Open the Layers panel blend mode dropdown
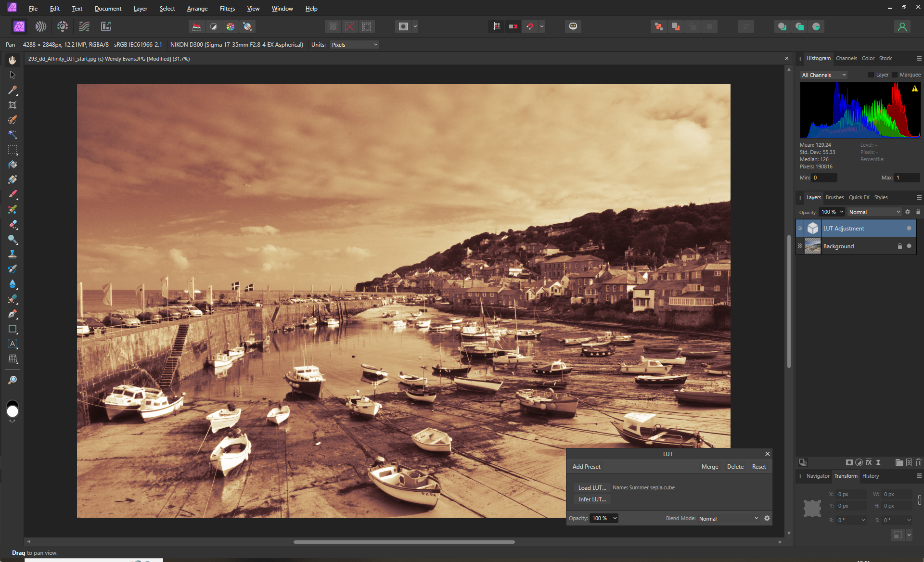Viewport: 924px width, 562px height. point(874,212)
